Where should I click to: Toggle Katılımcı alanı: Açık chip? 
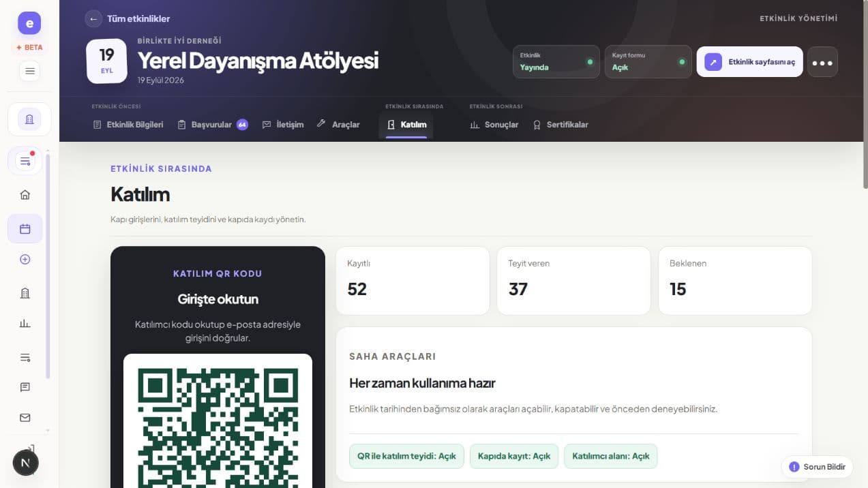point(611,456)
